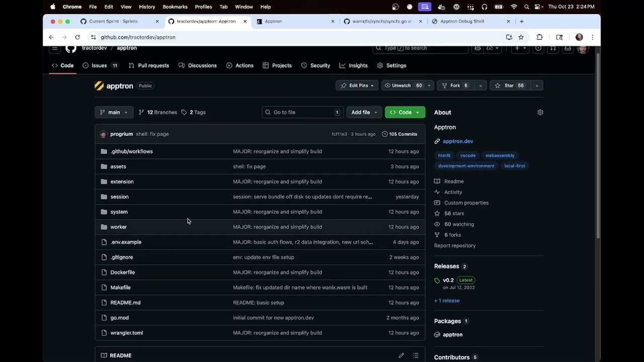Open the Bookmarks menu in the menu bar
The image size is (644, 362).
point(175,7)
